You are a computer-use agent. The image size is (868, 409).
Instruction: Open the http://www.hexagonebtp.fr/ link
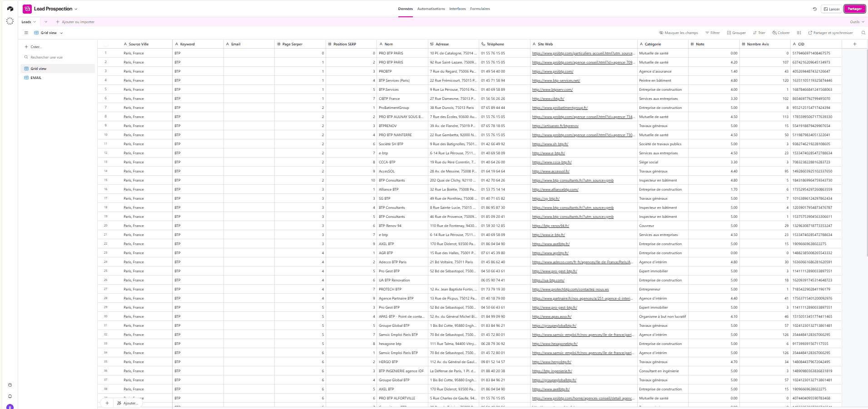click(x=555, y=344)
